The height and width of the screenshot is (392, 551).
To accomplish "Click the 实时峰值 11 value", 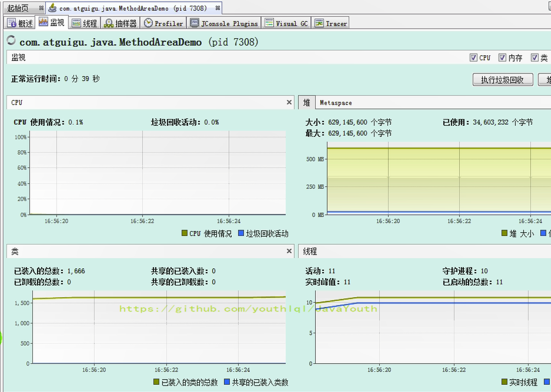I will [347, 282].
